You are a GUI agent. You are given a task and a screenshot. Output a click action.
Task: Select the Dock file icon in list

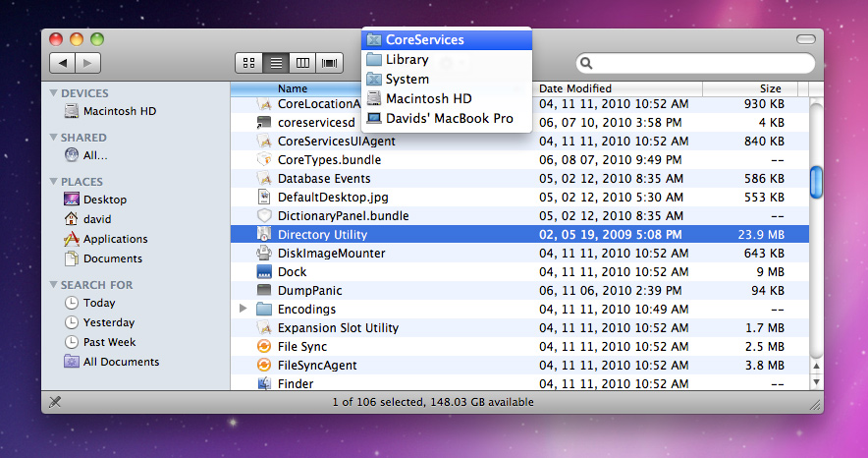pos(263,272)
